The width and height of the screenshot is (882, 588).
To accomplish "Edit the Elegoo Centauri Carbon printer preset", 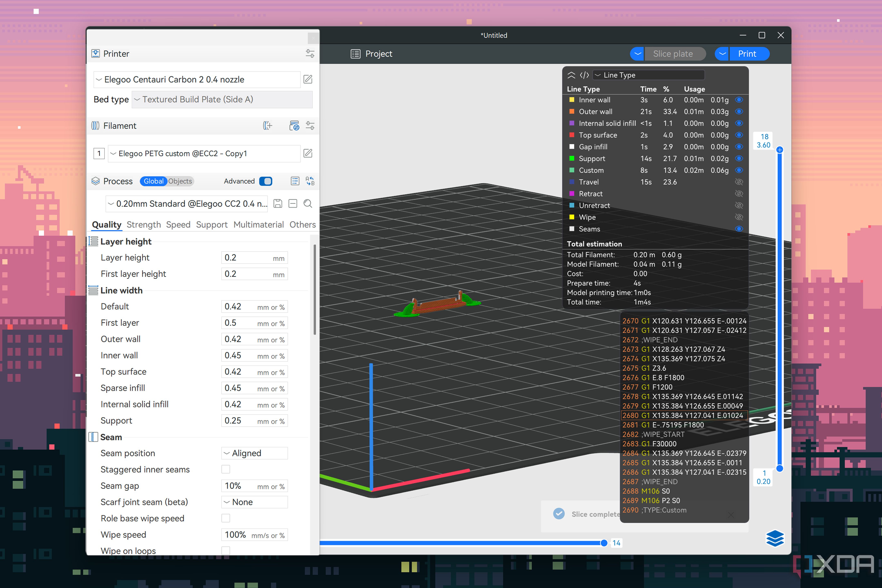I will coord(308,79).
